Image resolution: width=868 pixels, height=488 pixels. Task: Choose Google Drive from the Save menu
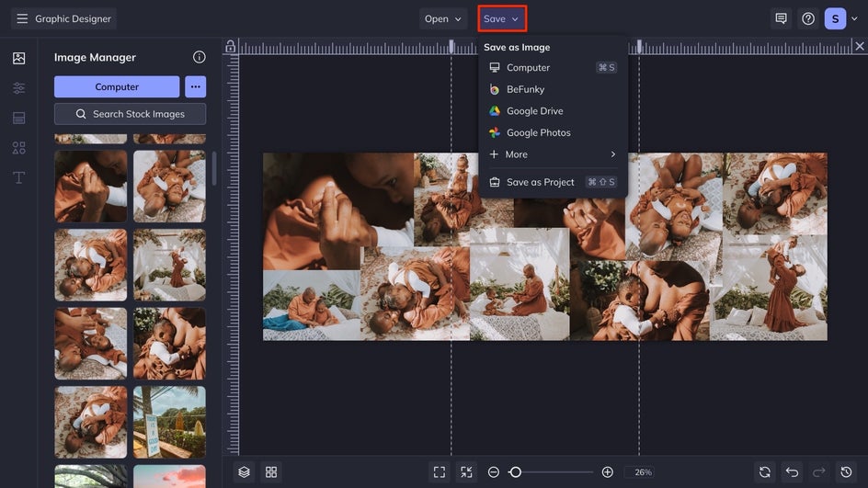tap(534, 111)
